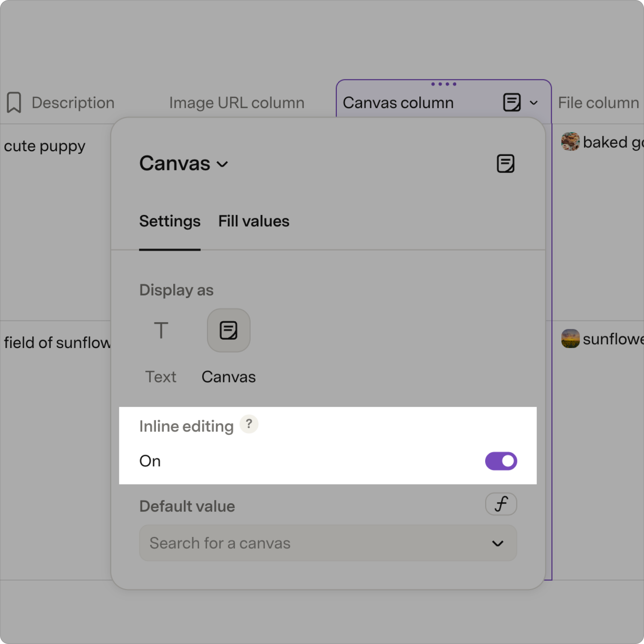The width and height of the screenshot is (644, 644).
Task: Switch to the Fill values tab
Action: pos(254,221)
